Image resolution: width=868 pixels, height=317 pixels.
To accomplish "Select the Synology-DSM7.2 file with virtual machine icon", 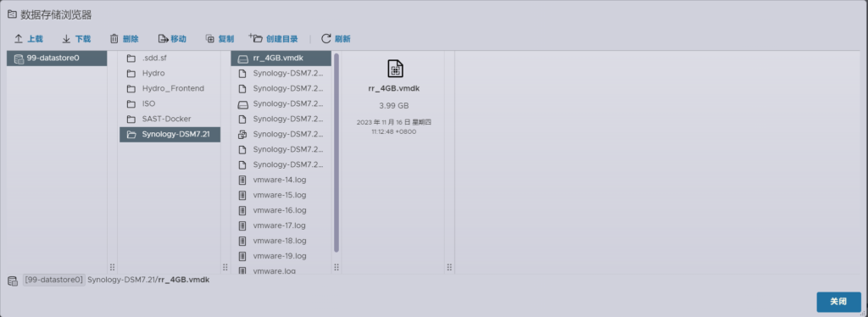I will click(281, 134).
